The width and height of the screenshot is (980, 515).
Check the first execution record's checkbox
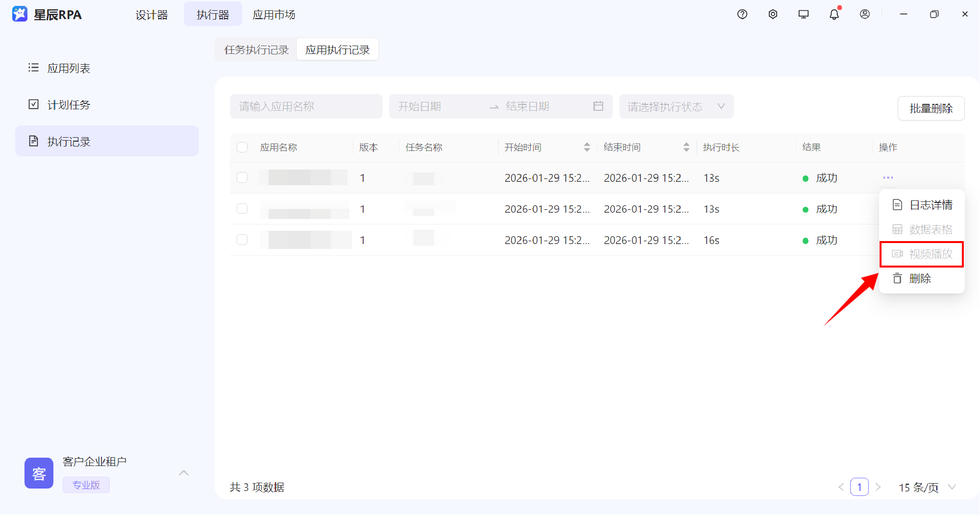point(242,177)
